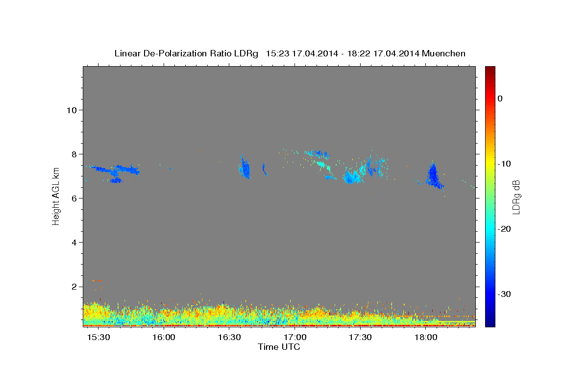Click the 16:00 time axis label
The image size is (588, 392).
pos(164,338)
